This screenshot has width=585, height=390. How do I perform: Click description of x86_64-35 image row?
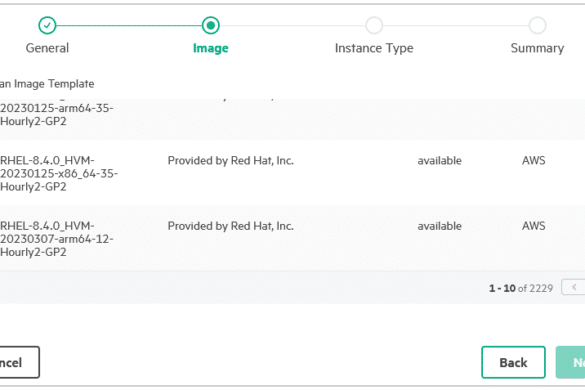click(x=231, y=161)
